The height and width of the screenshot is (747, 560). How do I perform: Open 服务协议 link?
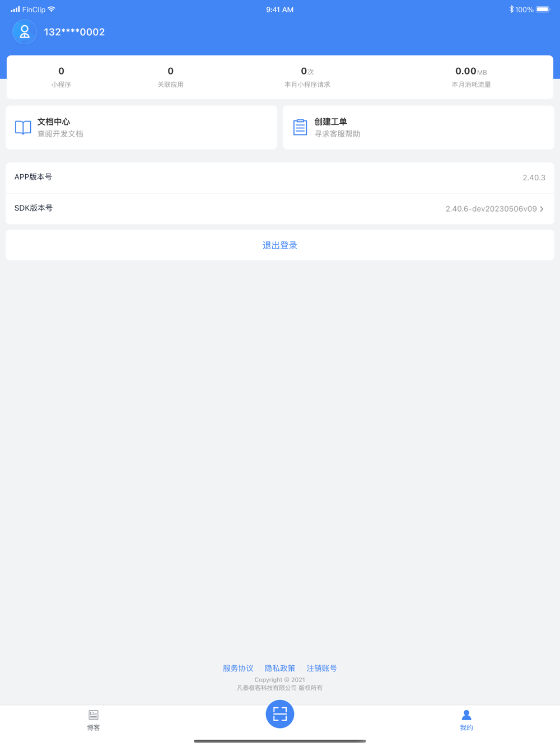[x=238, y=668]
